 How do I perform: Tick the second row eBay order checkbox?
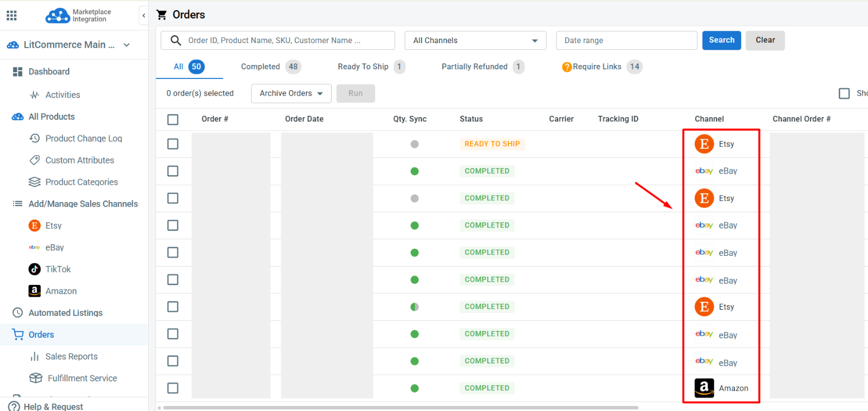(x=173, y=171)
